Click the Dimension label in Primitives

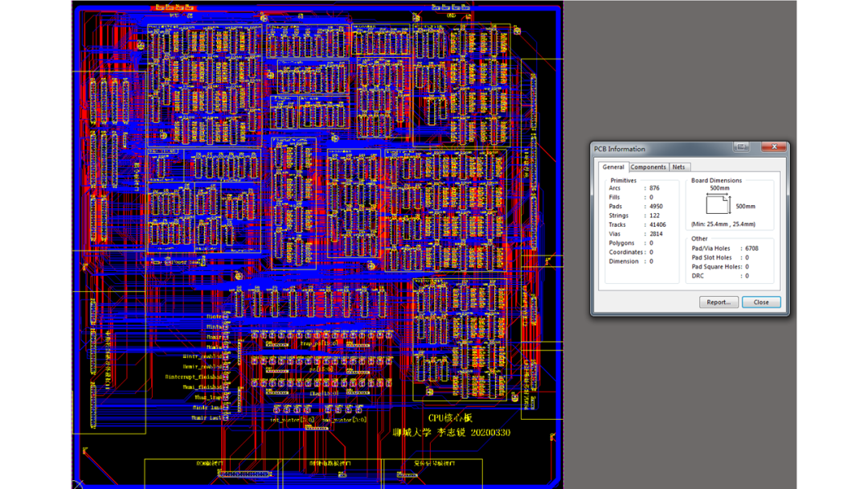click(x=624, y=261)
